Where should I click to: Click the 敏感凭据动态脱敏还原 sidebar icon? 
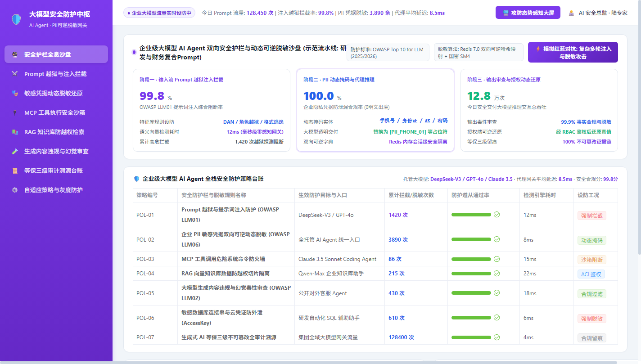click(15, 93)
